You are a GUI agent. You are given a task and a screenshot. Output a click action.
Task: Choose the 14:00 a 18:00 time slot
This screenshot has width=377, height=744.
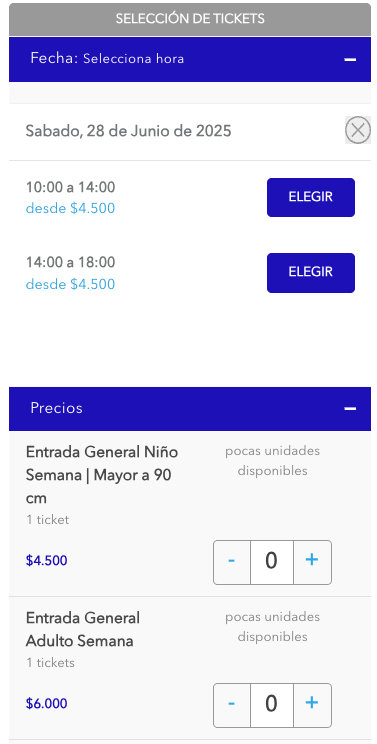pos(311,272)
